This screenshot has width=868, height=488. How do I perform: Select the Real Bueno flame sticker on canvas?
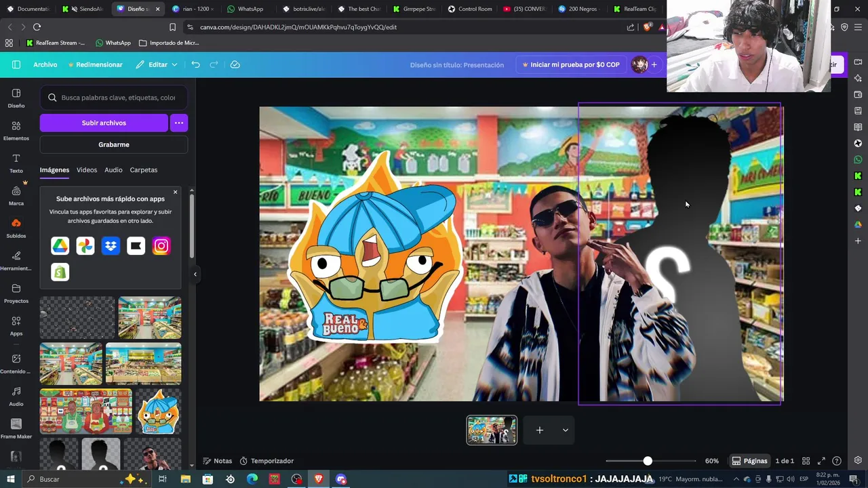tap(375, 247)
